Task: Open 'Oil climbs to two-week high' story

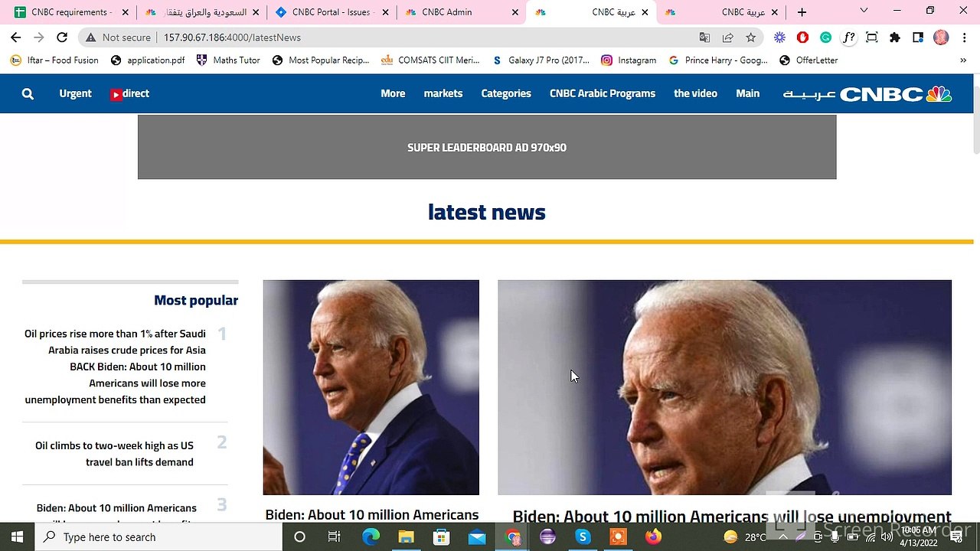Action: click(114, 454)
